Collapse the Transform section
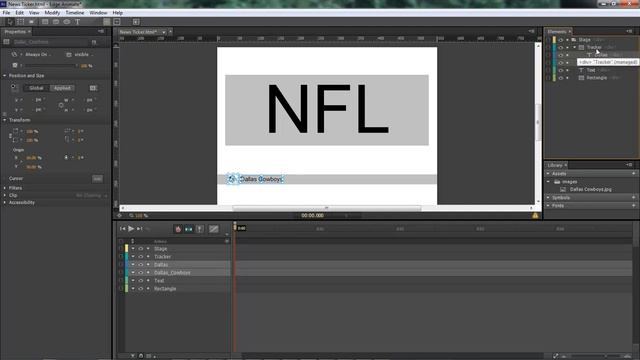The height and width of the screenshot is (360, 640). (4, 120)
